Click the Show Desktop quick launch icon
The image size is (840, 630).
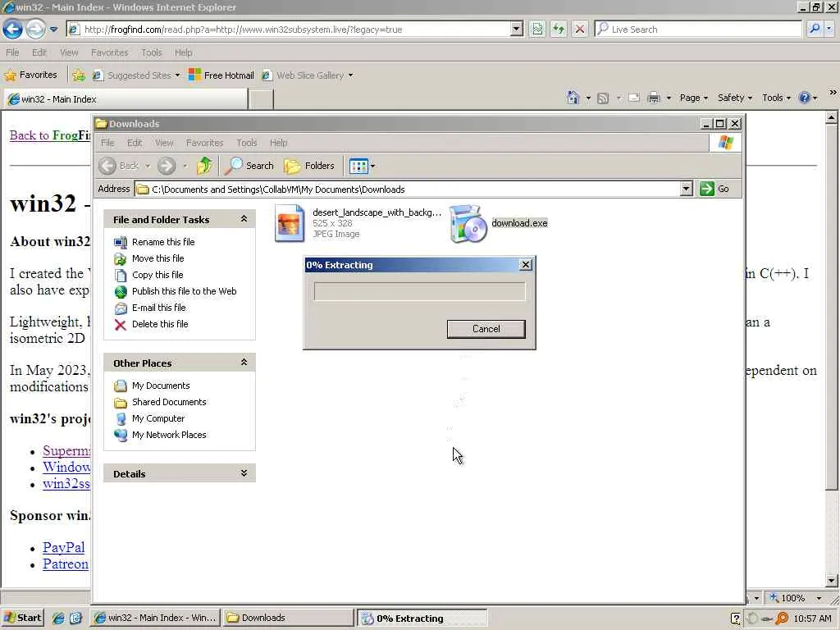pyautogui.click(x=75, y=618)
